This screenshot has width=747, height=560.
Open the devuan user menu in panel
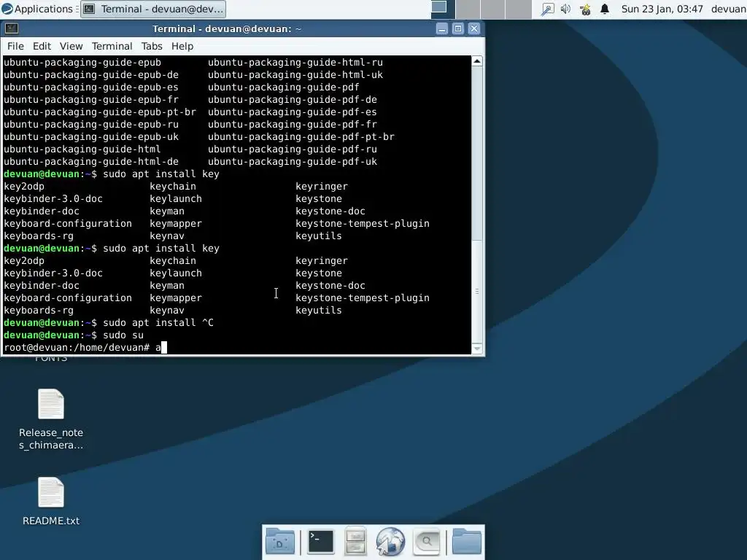pos(729,9)
